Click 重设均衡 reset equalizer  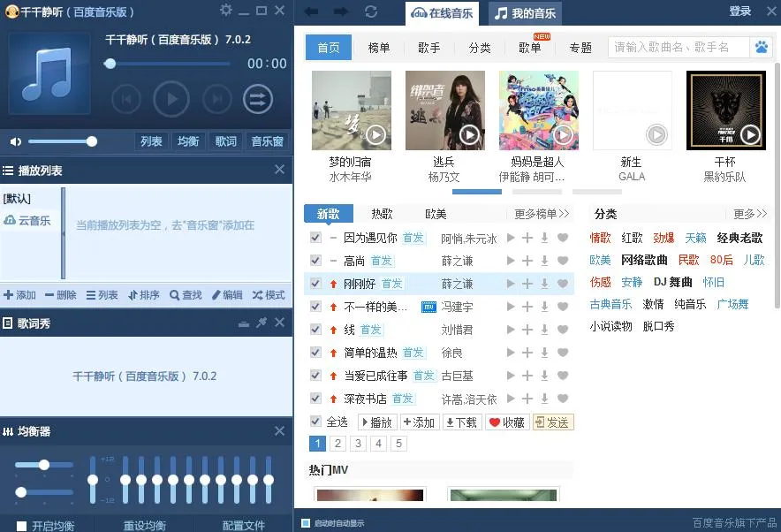point(144,526)
